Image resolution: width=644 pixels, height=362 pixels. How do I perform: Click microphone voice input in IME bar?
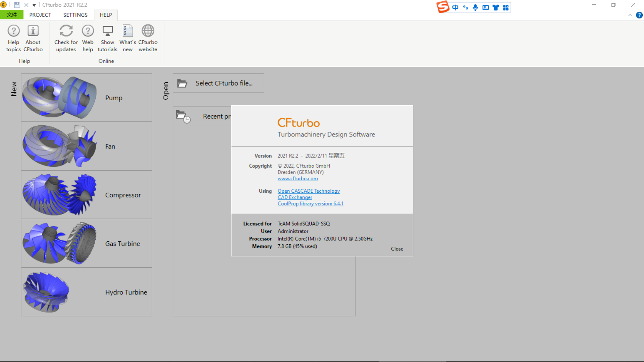pyautogui.click(x=475, y=7)
